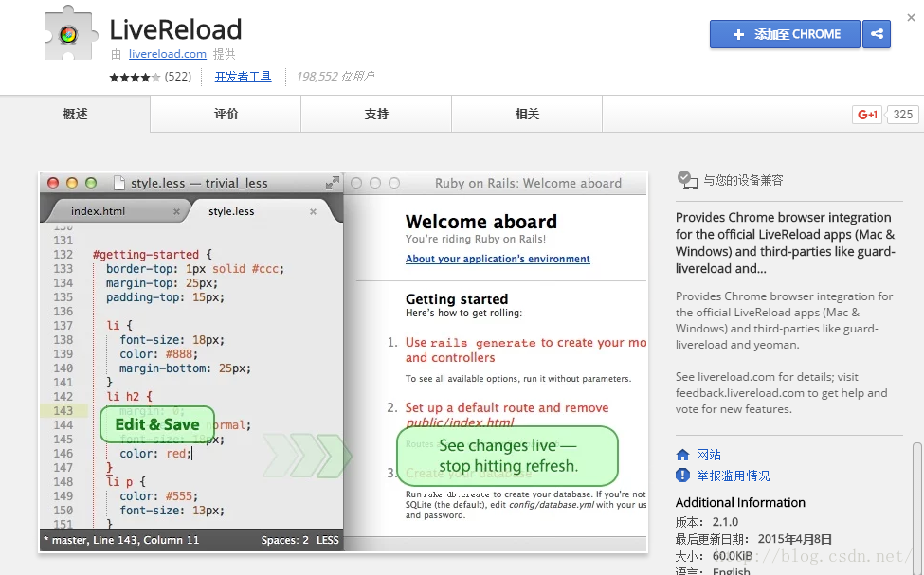Click the G+1 button
This screenshot has height=575, width=924.
point(867,115)
